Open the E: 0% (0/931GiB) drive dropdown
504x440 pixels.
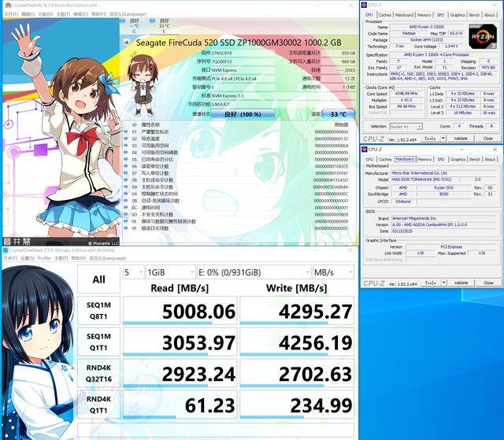point(254,272)
